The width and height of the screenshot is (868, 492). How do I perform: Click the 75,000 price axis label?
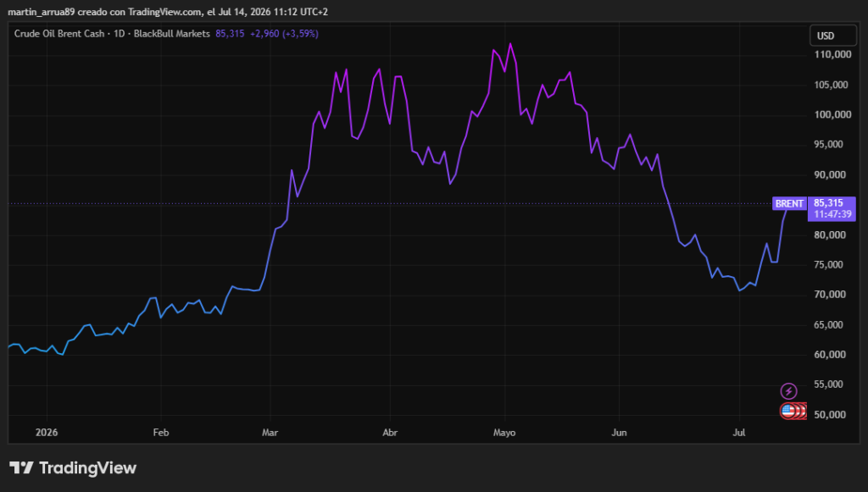pyautogui.click(x=829, y=264)
